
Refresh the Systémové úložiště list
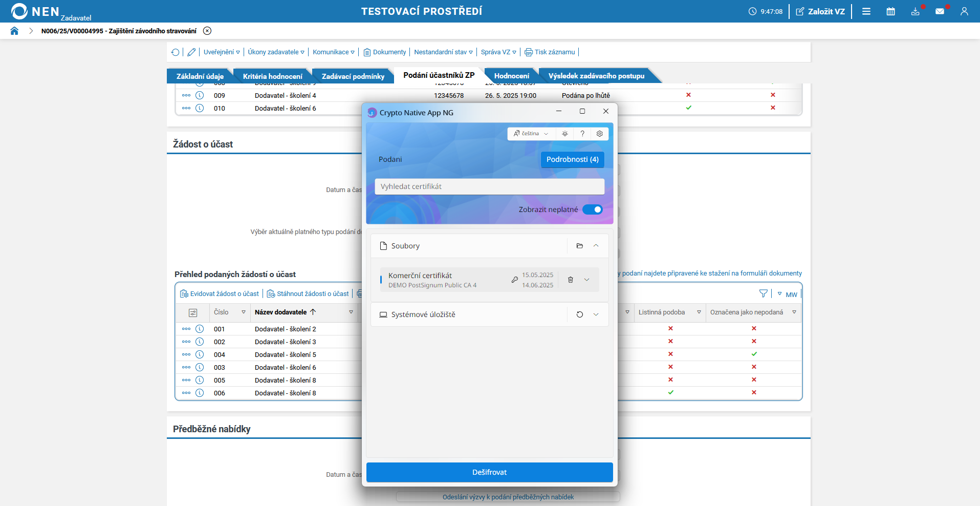[580, 314]
